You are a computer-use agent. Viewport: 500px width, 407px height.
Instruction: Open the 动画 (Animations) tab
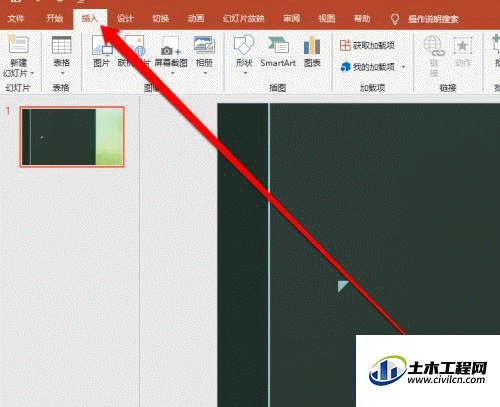click(x=196, y=18)
